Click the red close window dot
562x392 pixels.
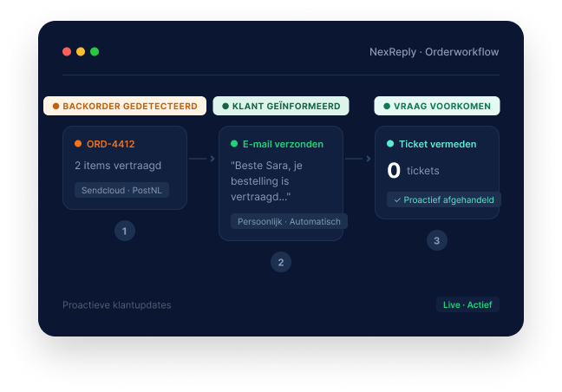coord(67,51)
